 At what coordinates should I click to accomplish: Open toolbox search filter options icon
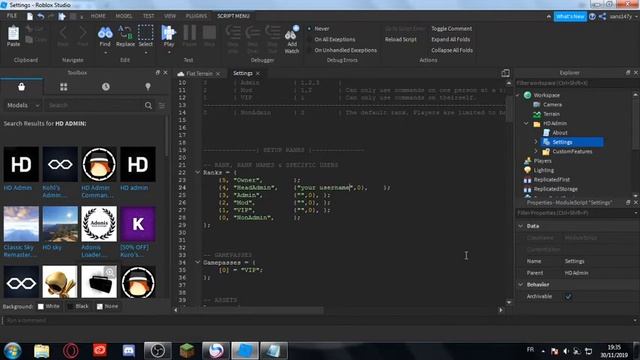(x=162, y=105)
